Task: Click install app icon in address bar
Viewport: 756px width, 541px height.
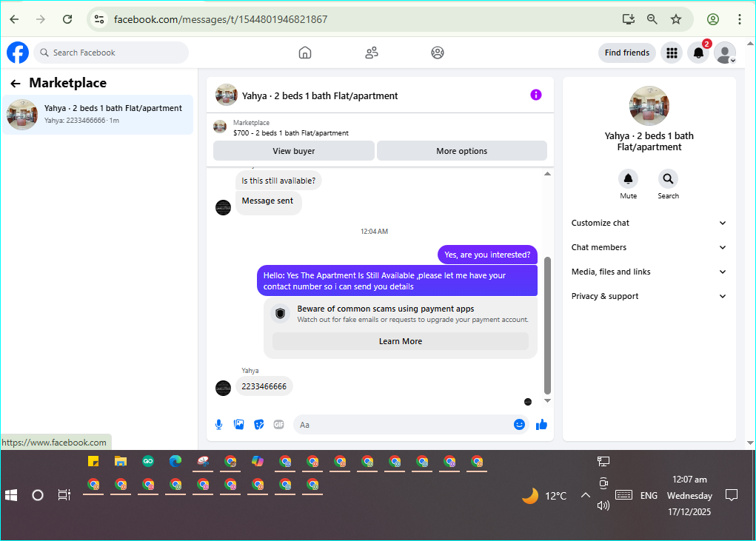Action: [628, 19]
